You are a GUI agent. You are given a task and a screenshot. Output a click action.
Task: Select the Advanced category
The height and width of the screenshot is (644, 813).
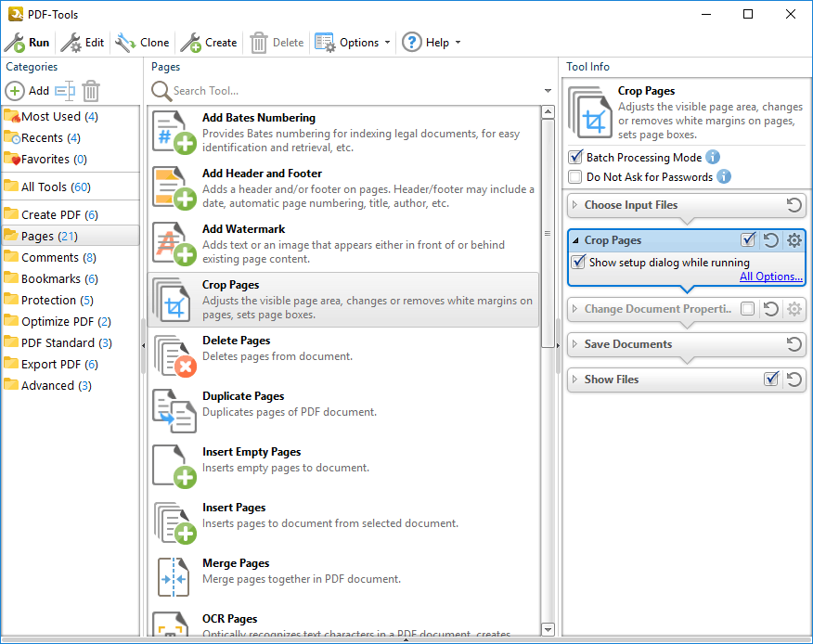pyautogui.click(x=71, y=386)
